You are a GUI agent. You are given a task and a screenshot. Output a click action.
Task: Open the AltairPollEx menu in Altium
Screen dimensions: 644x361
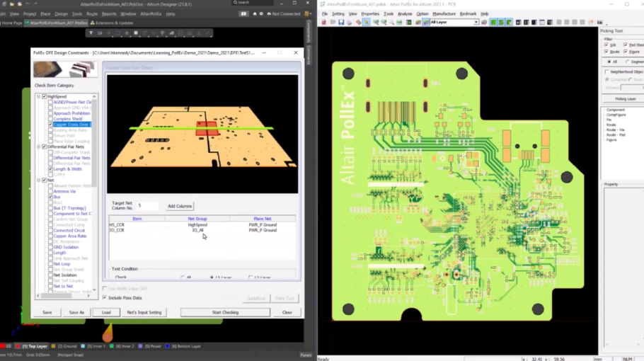click(x=151, y=13)
